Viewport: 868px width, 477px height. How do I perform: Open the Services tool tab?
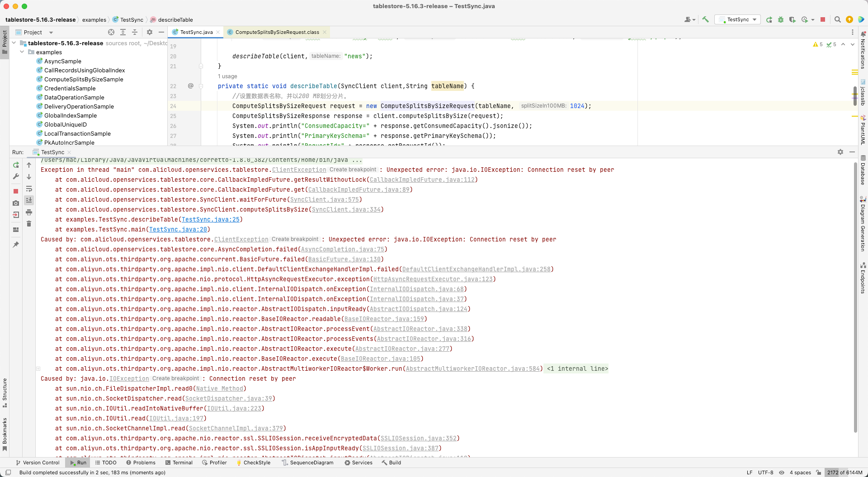(359, 463)
